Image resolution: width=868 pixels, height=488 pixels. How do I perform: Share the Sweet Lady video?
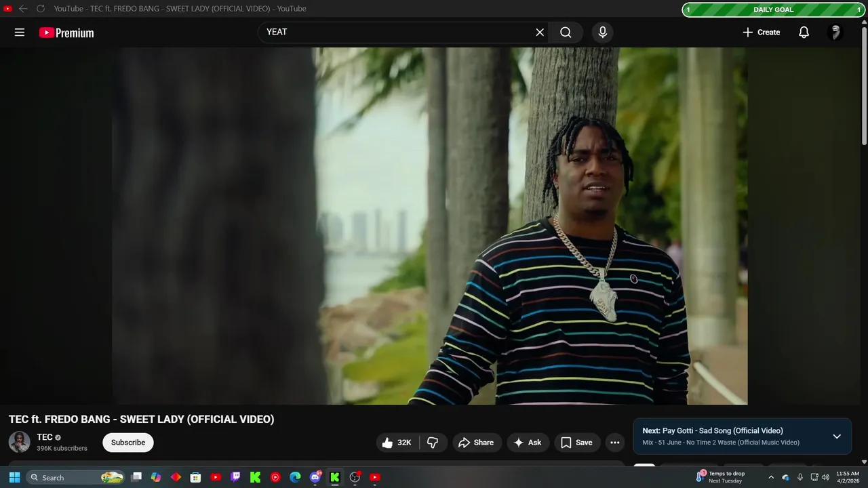click(x=477, y=443)
